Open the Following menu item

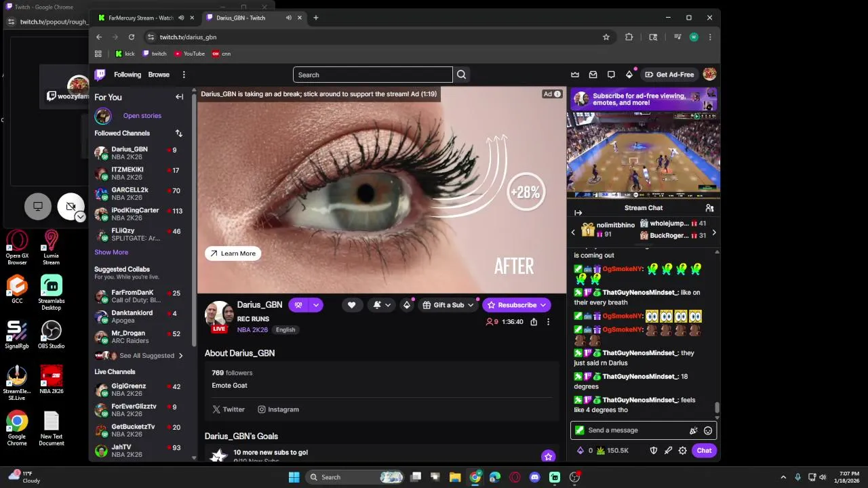tap(127, 75)
